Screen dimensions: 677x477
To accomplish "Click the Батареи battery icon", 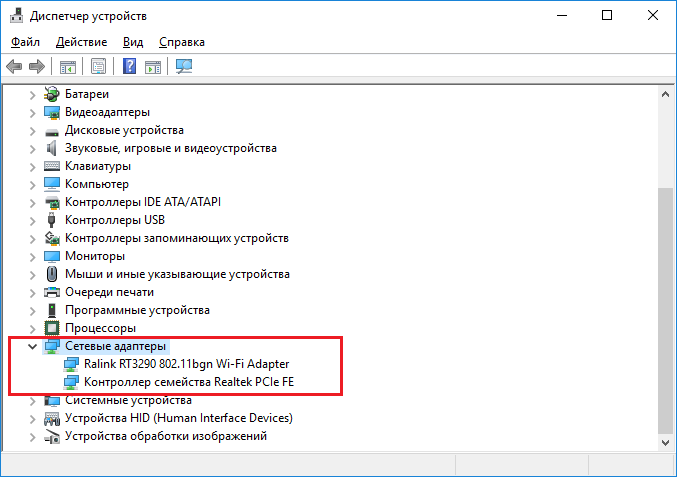I will click(x=52, y=94).
